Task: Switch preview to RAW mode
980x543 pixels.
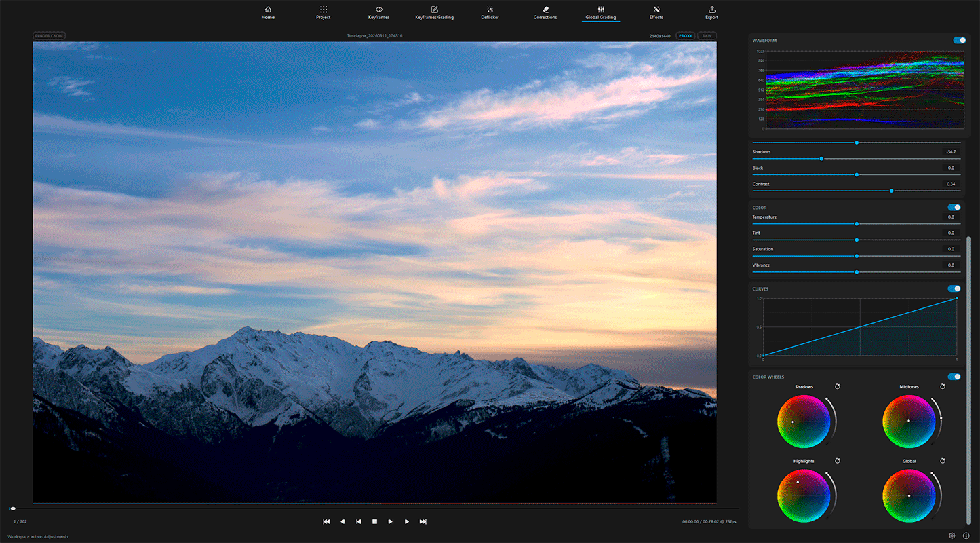Action: pyautogui.click(x=707, y=36)
